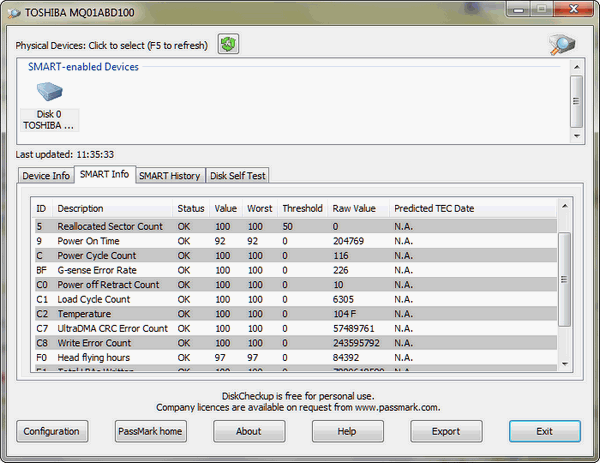Click the SMART table scrollbar thumb
This screenshot has height=463, width=600.
(x=564, y=279)
